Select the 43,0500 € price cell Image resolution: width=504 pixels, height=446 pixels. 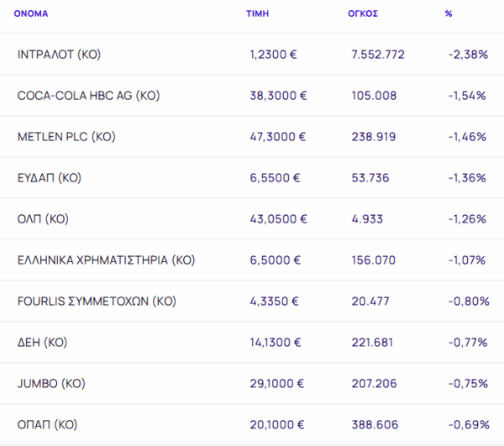point(278,219)
